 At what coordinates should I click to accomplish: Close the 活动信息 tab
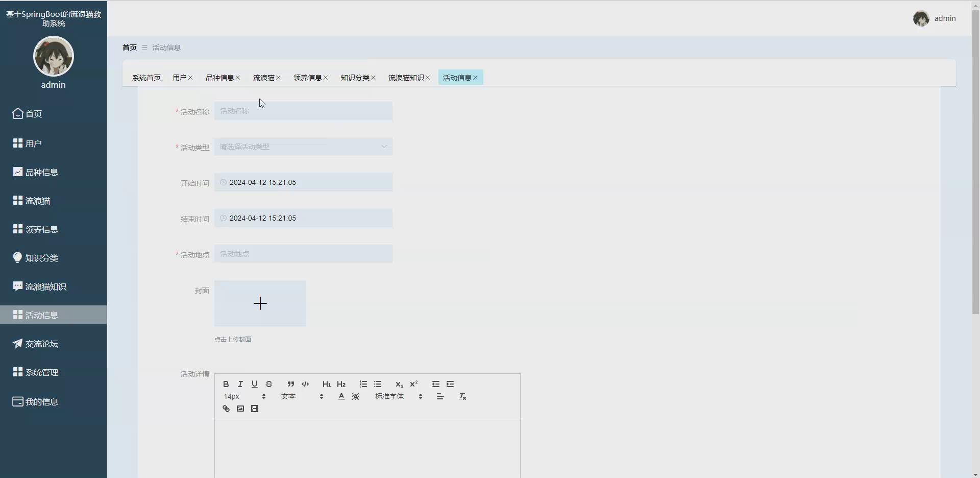click(x=475, y=78)
